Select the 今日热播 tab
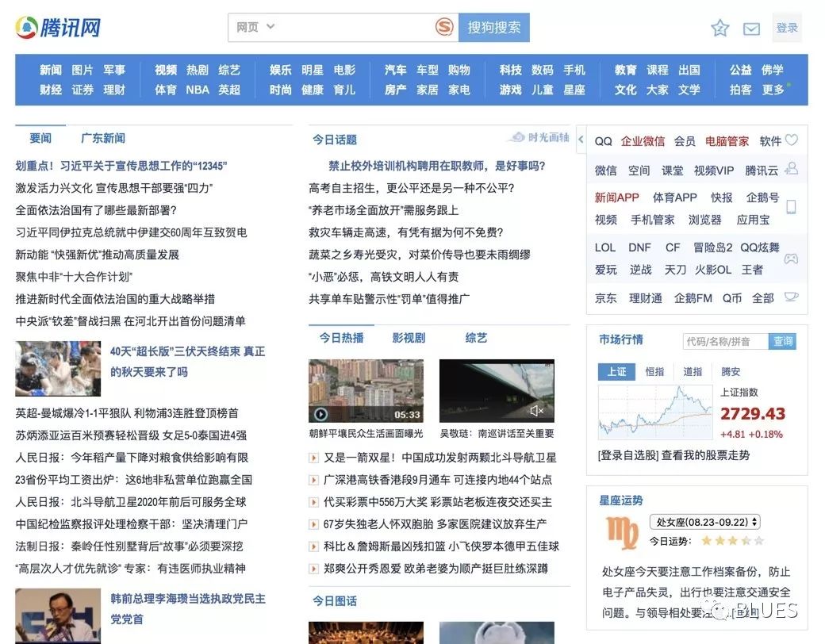This screenshot has width=825, height=644. (341, 338)
